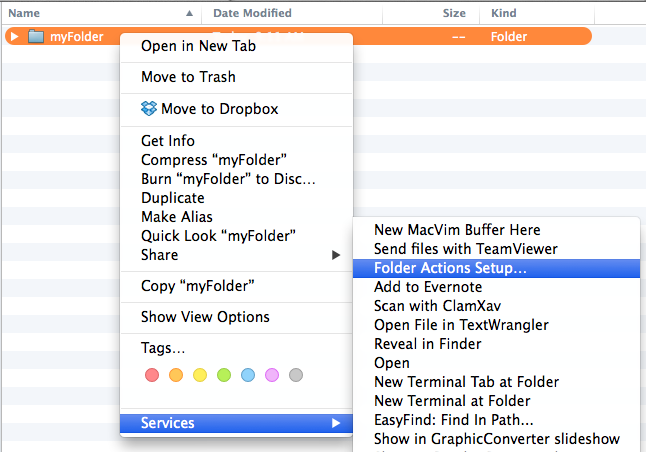646x452 pixels.
Task: Open the Share submenu
Action: [x=236, y=255]
